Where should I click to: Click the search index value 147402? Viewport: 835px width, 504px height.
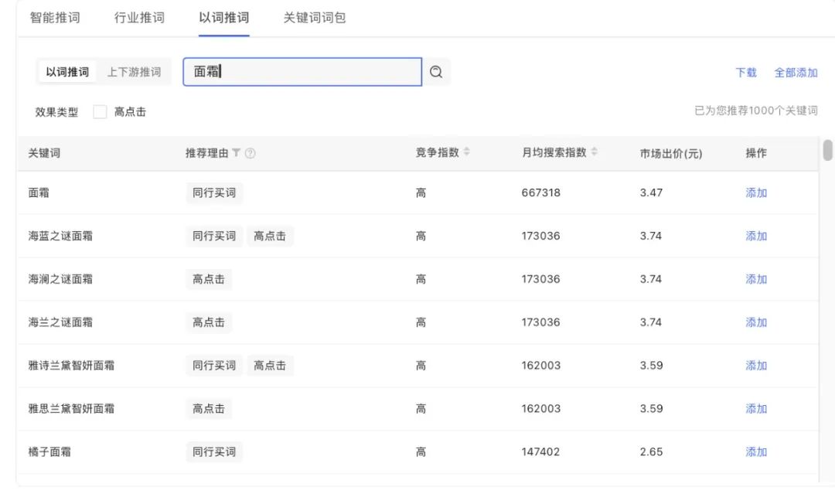click(540, 452)
